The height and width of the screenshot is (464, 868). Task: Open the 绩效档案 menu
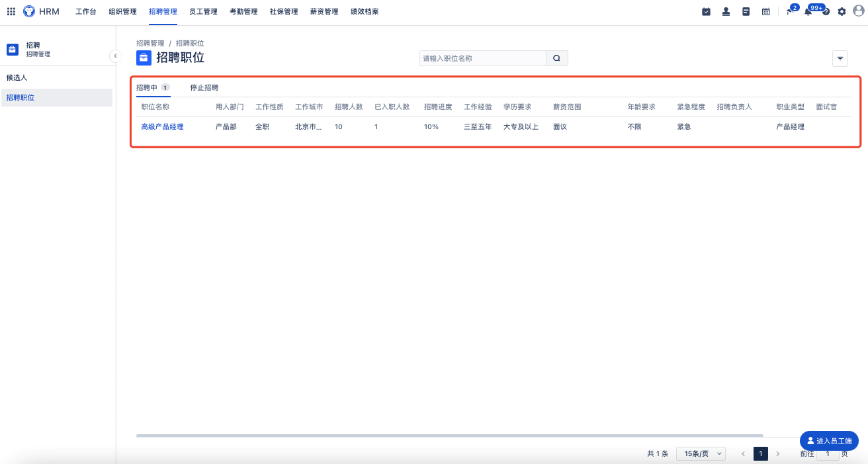365,12
